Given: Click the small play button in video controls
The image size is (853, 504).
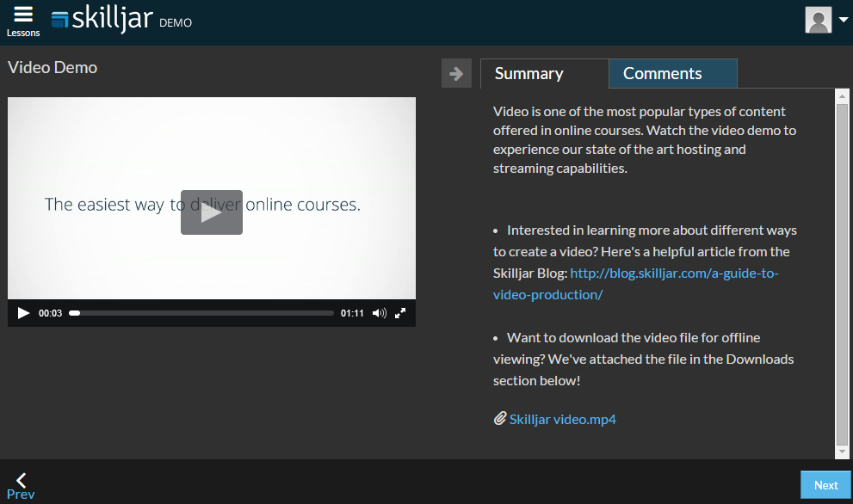Looking at the screenshot, I should click(x=23, y=313).
